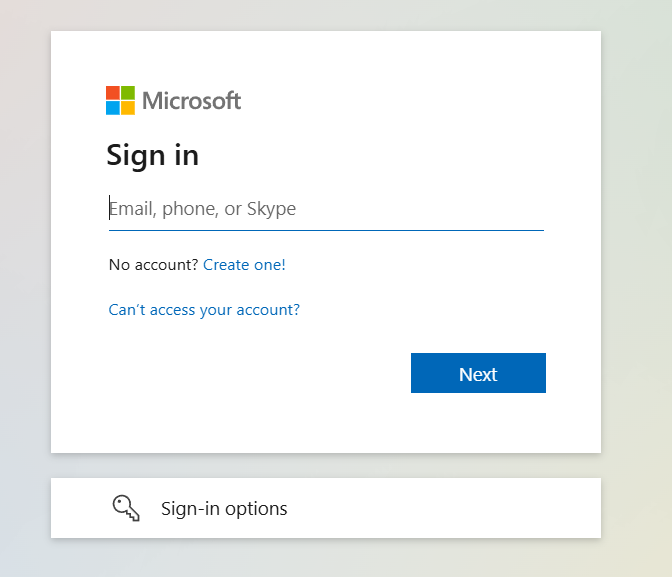This screenshot has height=577, width=672.
Task: Click the green square in Microsoft logo
Action: click(x=128, y=93)
